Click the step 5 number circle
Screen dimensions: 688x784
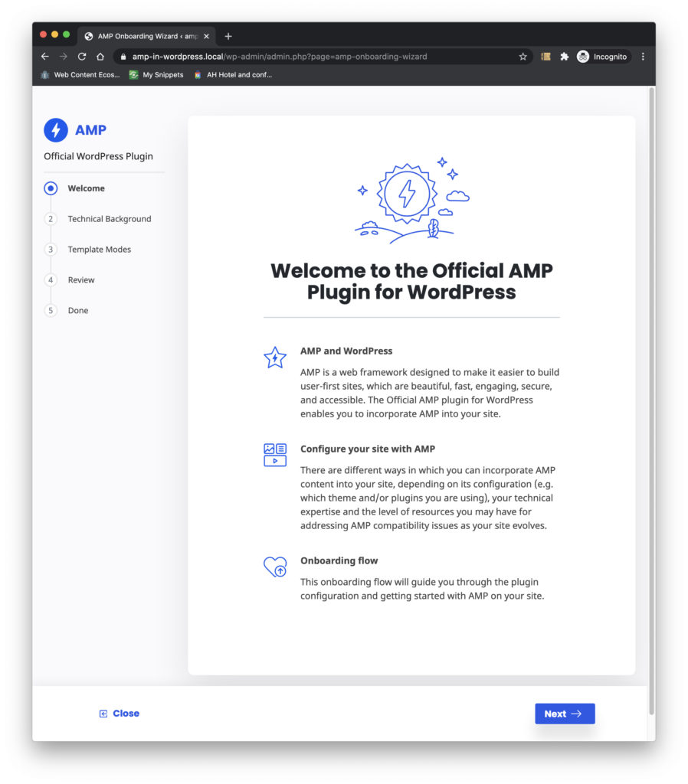click(51, 311)
